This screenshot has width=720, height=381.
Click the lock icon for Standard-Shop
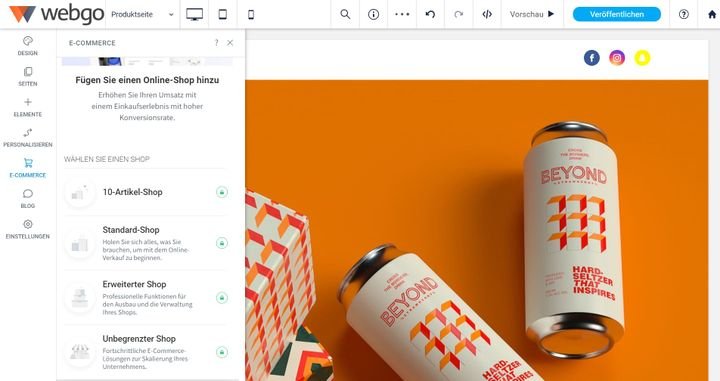[222, 243]
